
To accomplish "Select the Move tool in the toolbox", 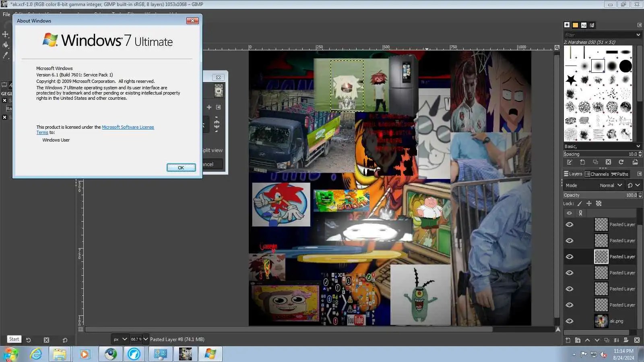I will [x=6, y=35].
